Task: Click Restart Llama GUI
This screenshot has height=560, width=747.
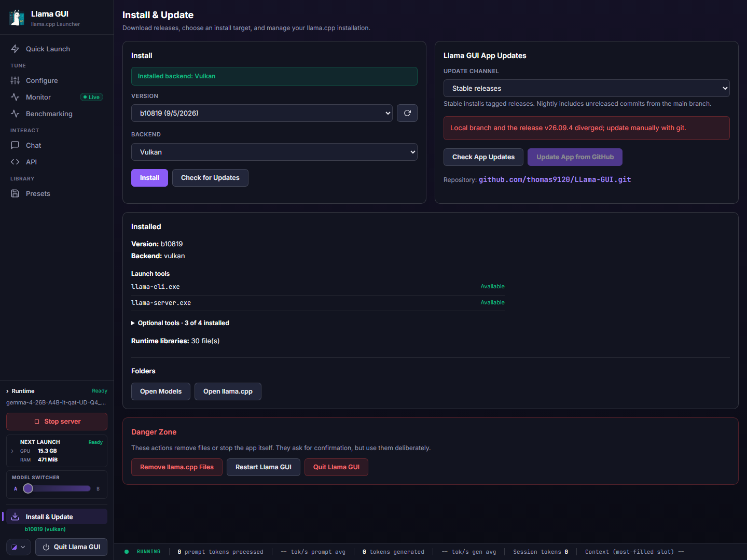Action: [x=264, y=467]
